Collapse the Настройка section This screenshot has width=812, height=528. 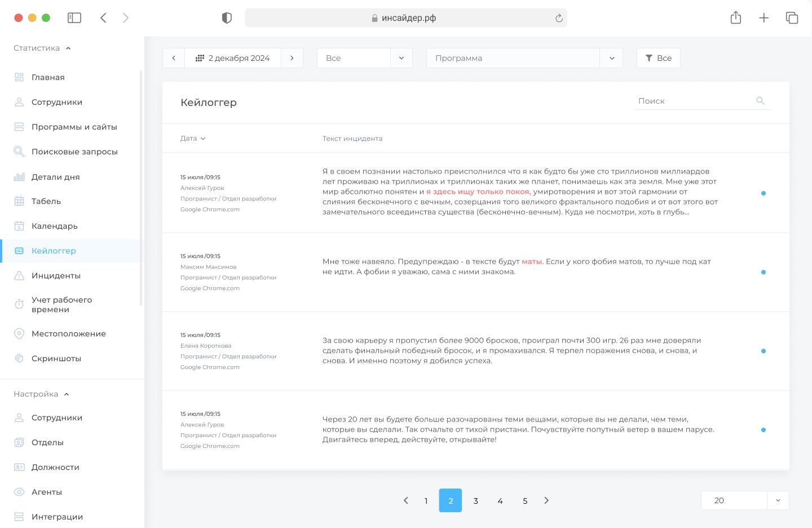tap(42, 394)
